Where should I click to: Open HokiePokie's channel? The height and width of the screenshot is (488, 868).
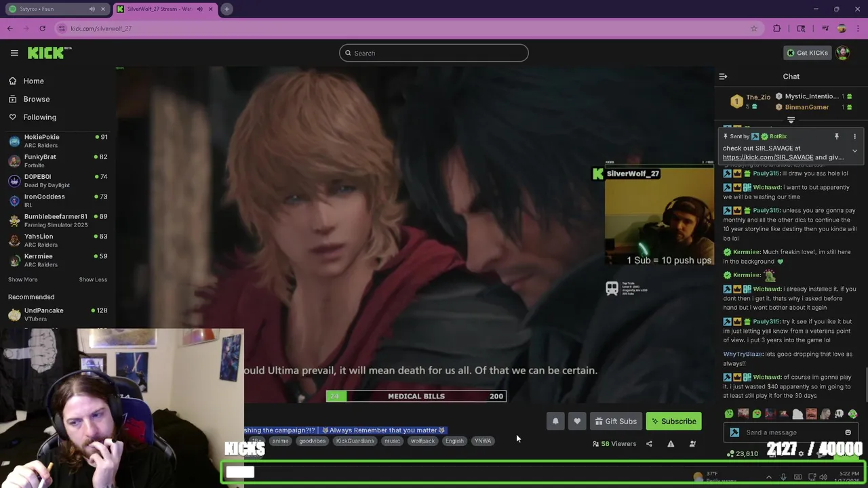point(58,140)
